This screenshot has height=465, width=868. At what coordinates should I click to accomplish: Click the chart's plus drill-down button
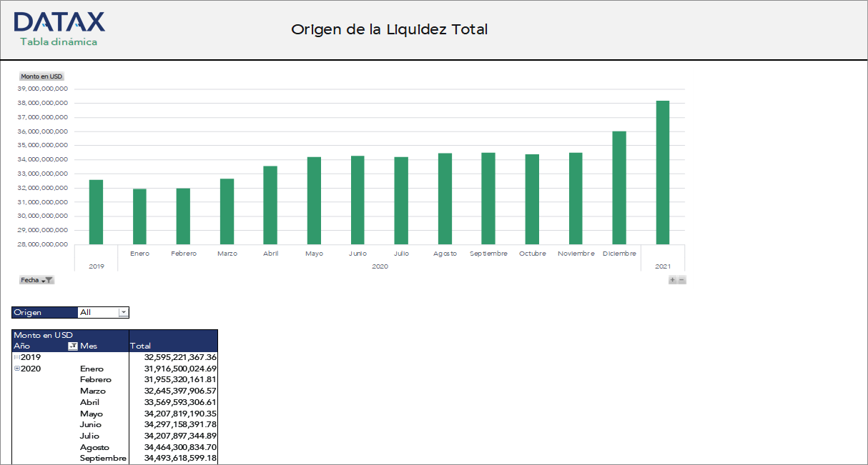pyautogui.click(x=672, y=279)
